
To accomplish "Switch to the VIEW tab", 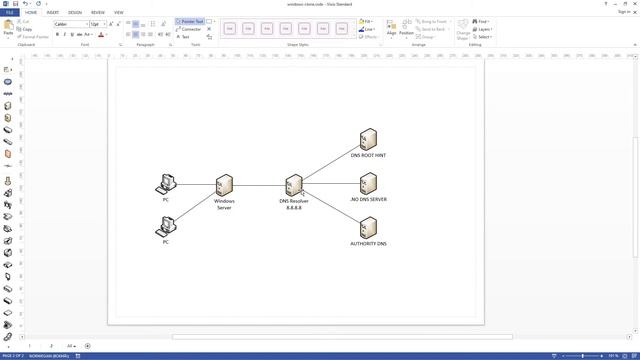I will [119, 13].
